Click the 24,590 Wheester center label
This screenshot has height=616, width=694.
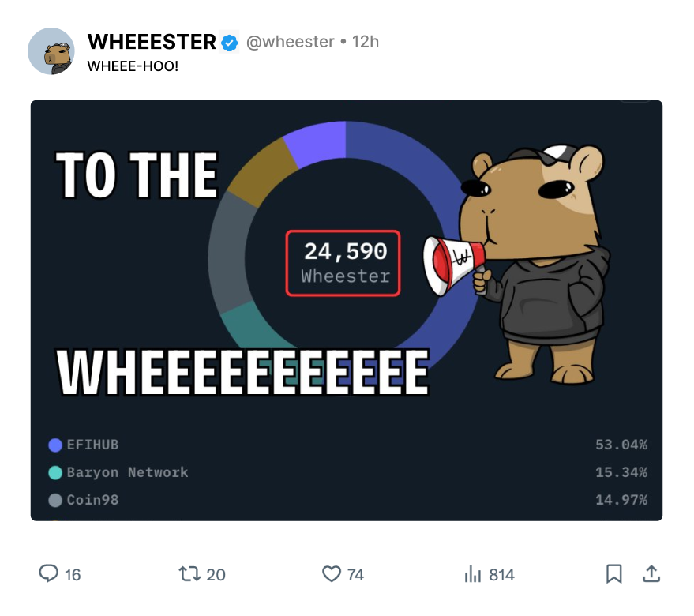click(343, 263)
